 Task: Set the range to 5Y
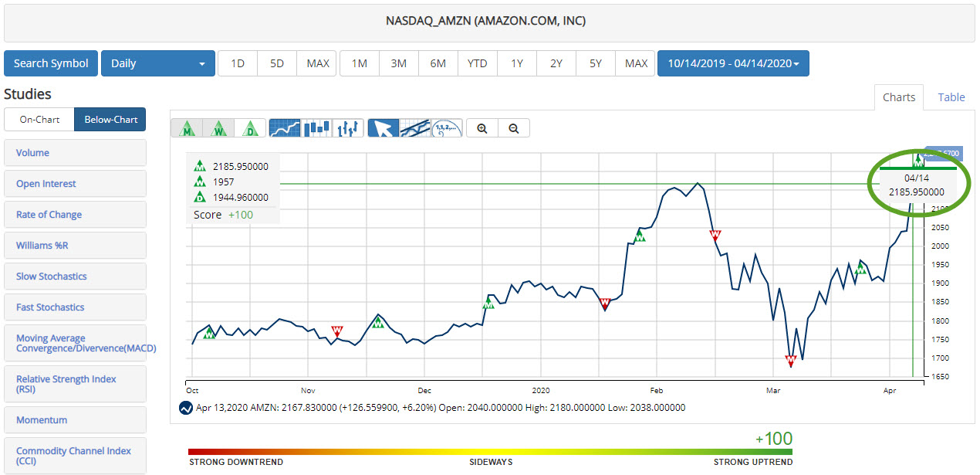coord(596,63)
